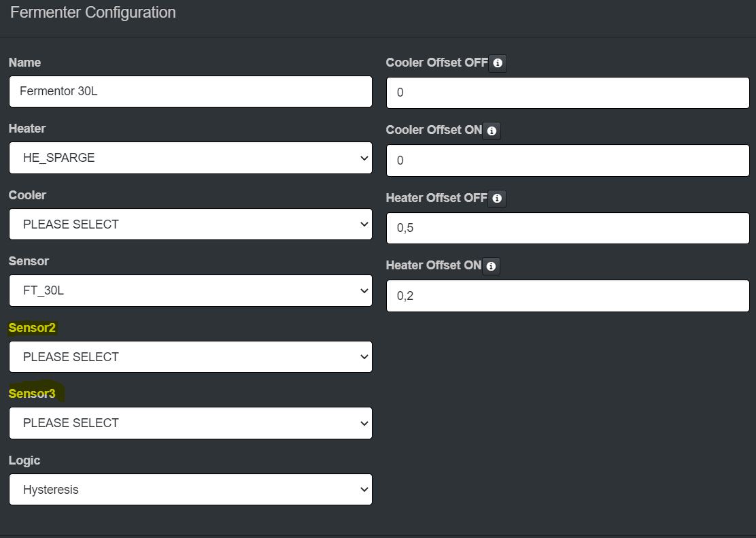Click info icon beside Cooler Offset OFF

click(x=498, y=63)
